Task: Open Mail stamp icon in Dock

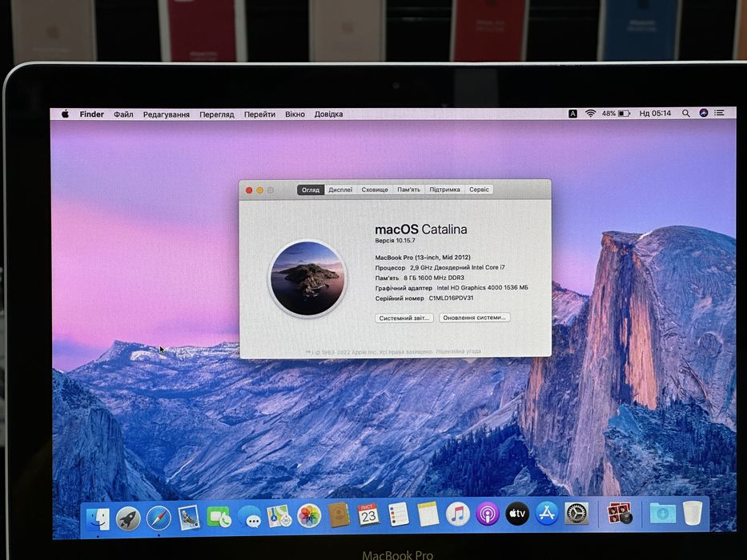Action: [189, 518]
